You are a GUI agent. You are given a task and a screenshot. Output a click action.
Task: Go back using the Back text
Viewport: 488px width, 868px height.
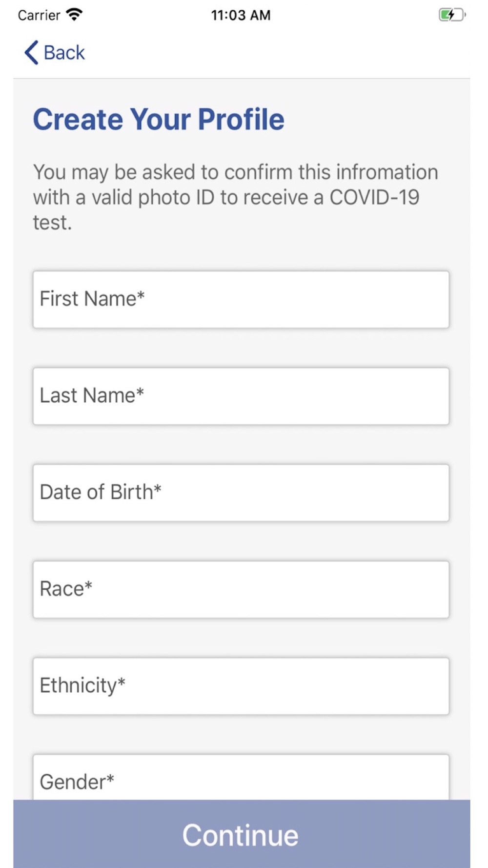pos(64,53)
